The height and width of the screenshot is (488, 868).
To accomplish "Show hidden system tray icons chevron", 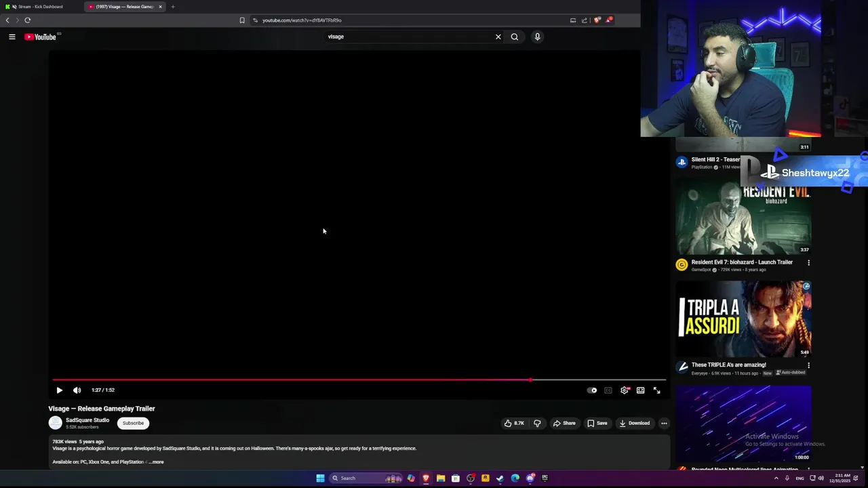I will tap(776, 479).
